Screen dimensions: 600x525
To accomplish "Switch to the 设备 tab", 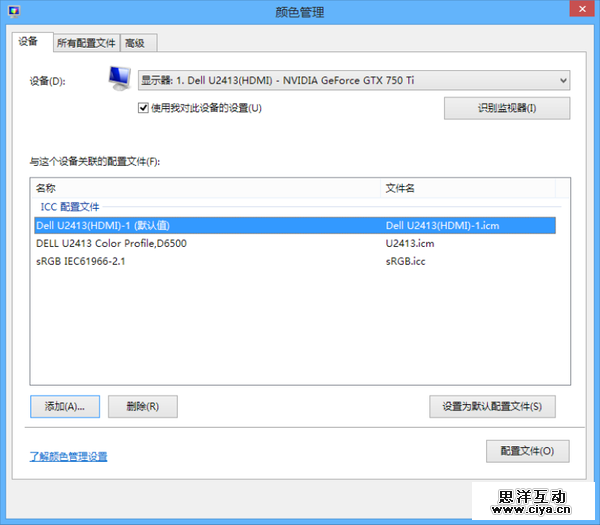I will [28, 42].
